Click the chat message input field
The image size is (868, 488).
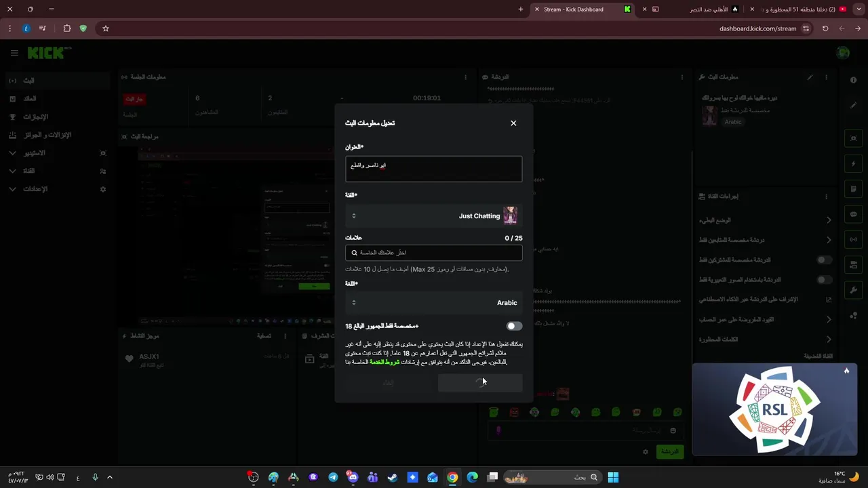tap(587, 430)
